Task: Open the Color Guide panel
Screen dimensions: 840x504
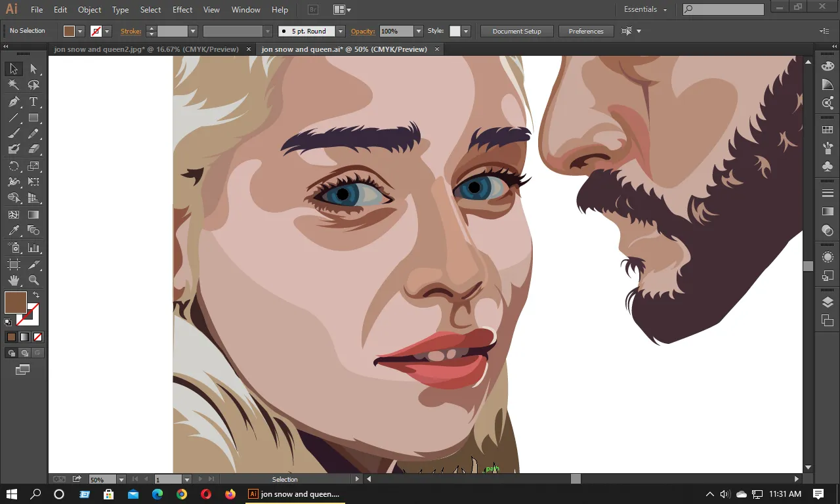Action: 828,85
